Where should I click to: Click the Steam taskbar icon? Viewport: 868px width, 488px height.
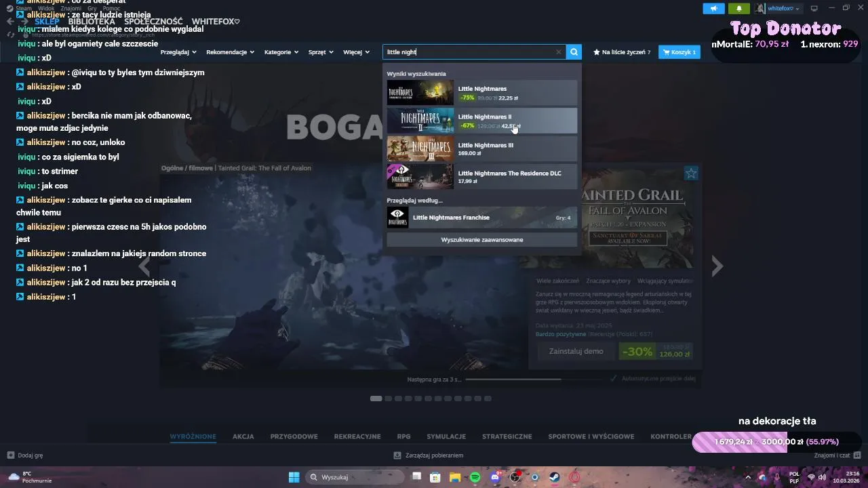[x=555, y=477]
